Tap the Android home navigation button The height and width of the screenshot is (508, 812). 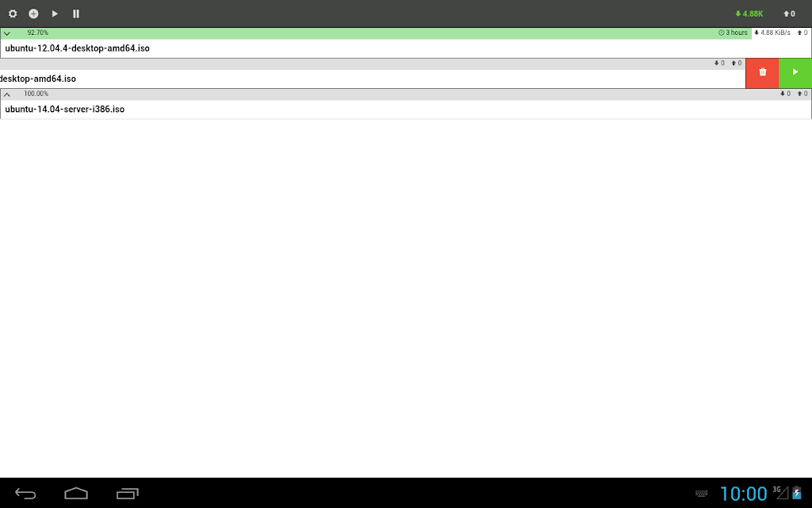point(76,494)
